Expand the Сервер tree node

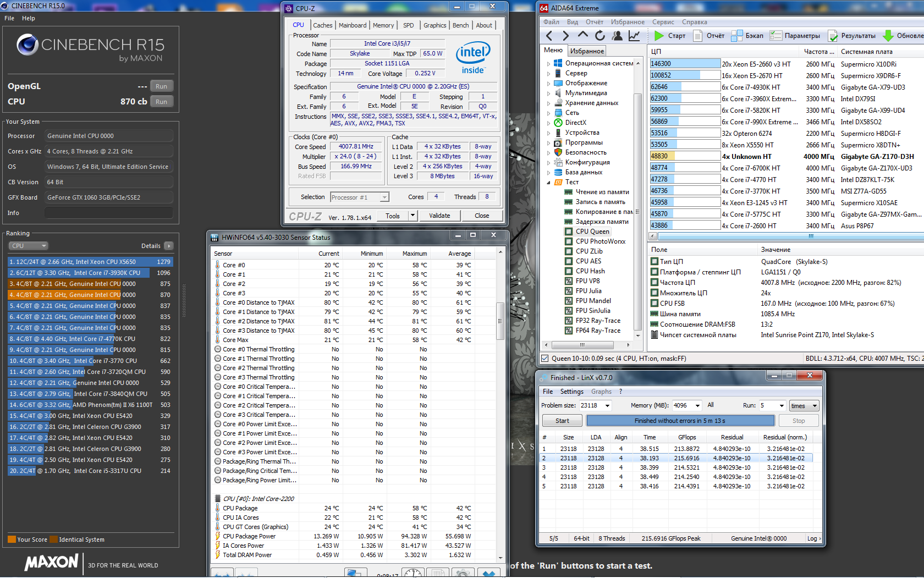click(x=548, y=73)
